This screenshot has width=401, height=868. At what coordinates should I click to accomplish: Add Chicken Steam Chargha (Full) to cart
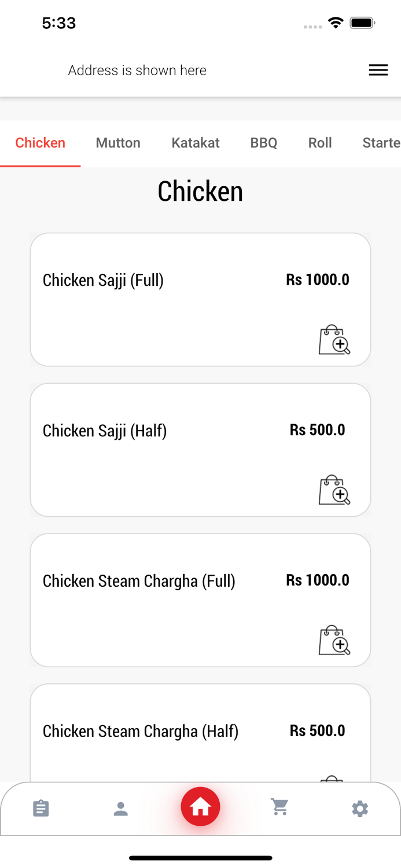(334, 641)
